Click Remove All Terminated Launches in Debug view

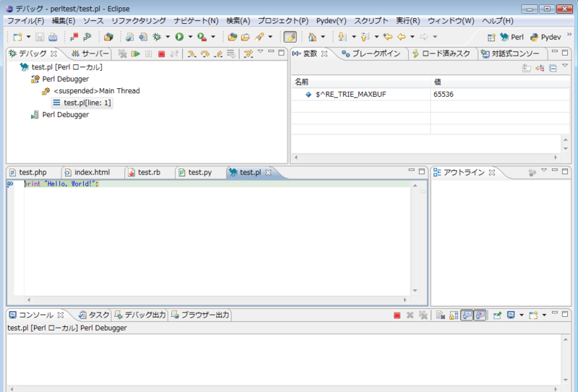coord(122,54)
